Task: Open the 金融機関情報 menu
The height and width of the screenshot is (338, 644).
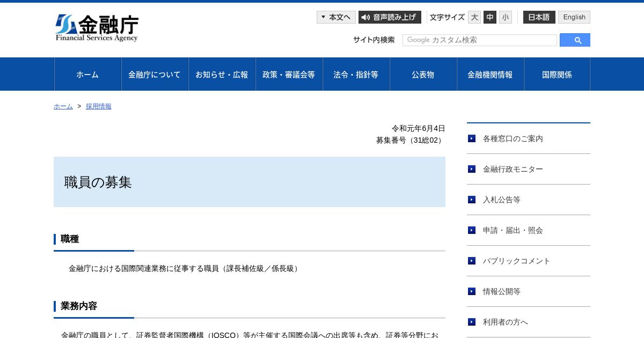Action: pos(490,75)
